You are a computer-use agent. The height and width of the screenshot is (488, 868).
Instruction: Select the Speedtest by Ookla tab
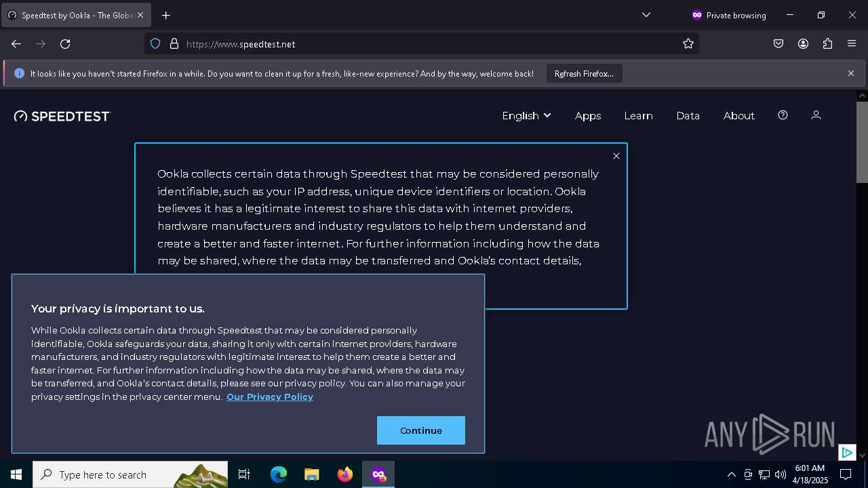[x=76, y=15]
